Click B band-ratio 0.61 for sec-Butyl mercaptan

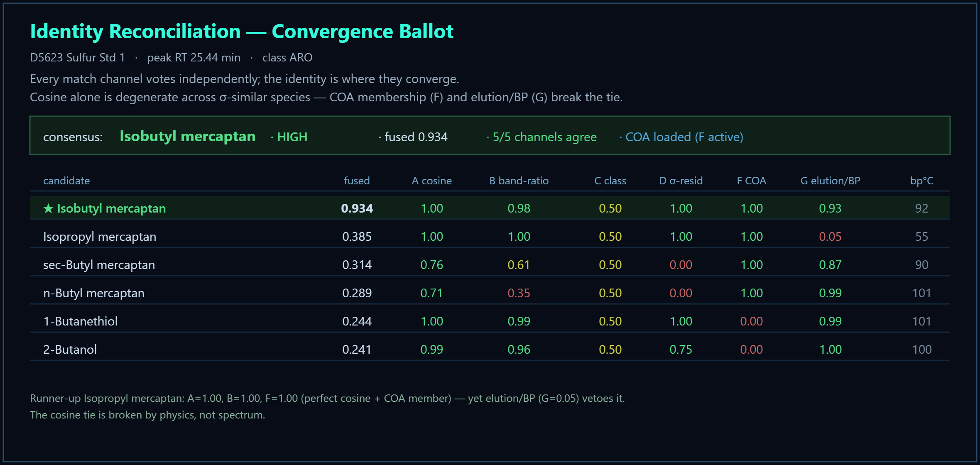click(519, 265)
